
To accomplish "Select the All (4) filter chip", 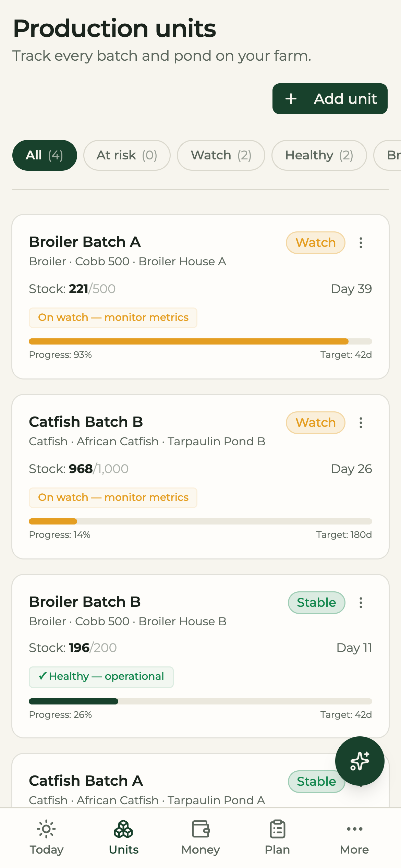I will point(45,155).
